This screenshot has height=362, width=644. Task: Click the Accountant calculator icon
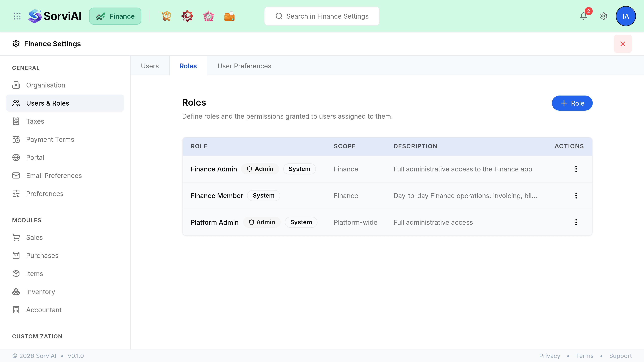click(16, 310)
